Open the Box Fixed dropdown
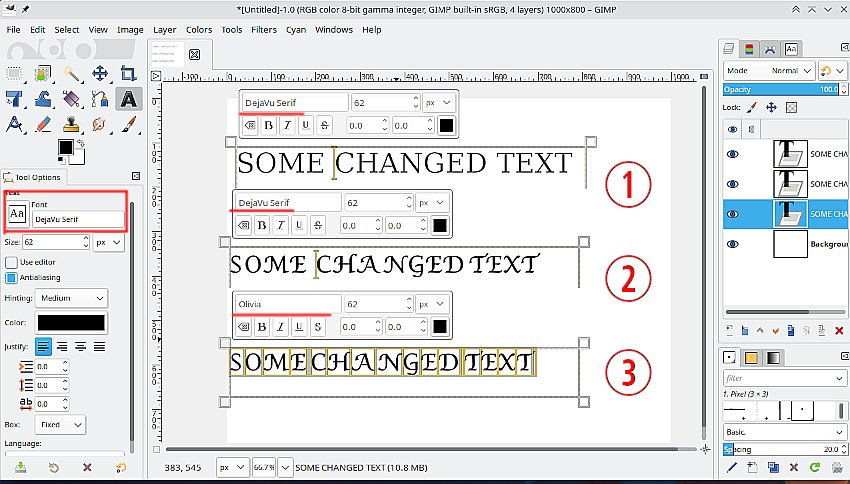 pyautogui.click(x=60, y=425)
